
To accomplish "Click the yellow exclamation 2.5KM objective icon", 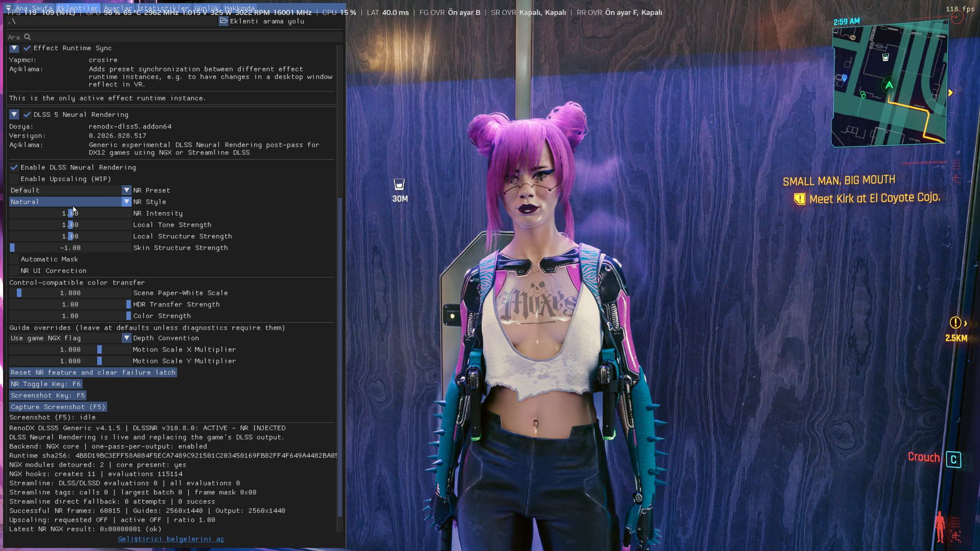I will 955,323.
